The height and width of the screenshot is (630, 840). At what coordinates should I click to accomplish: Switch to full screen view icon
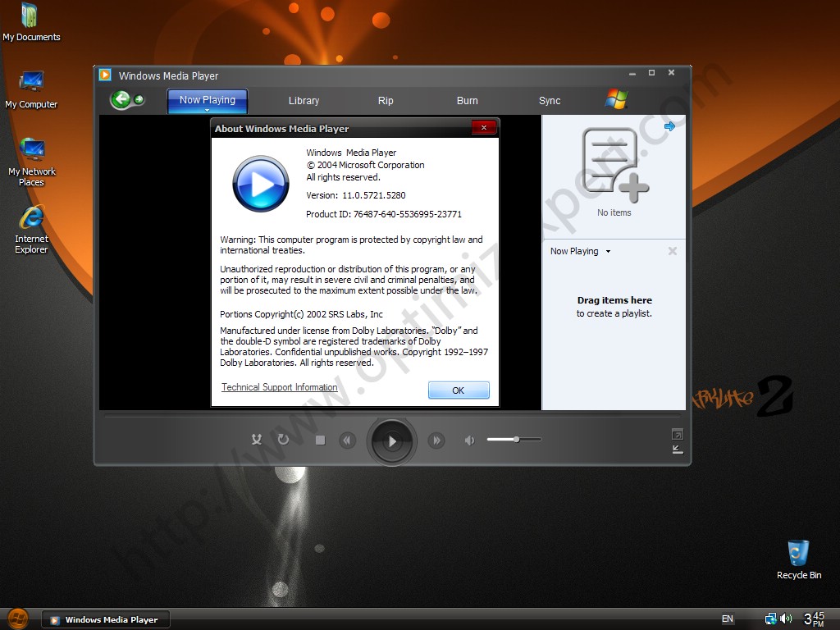click(677, 434)
